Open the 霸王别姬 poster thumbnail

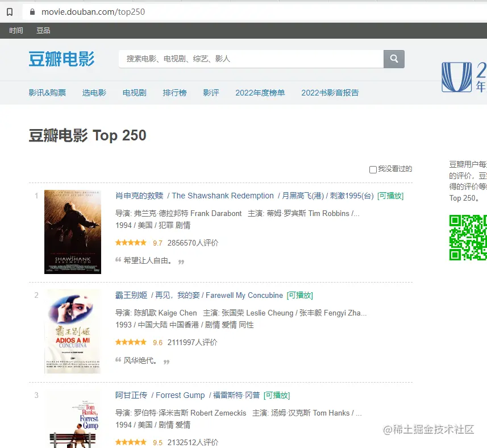tap(73, 331)
